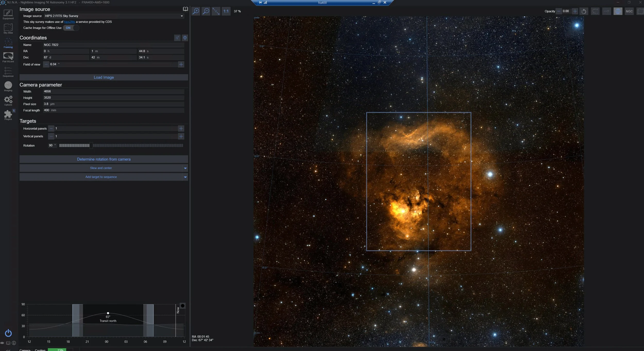The image size is (644, 351).
Task: Click the 1:1 zoom icon
Action: pos(226,11)
